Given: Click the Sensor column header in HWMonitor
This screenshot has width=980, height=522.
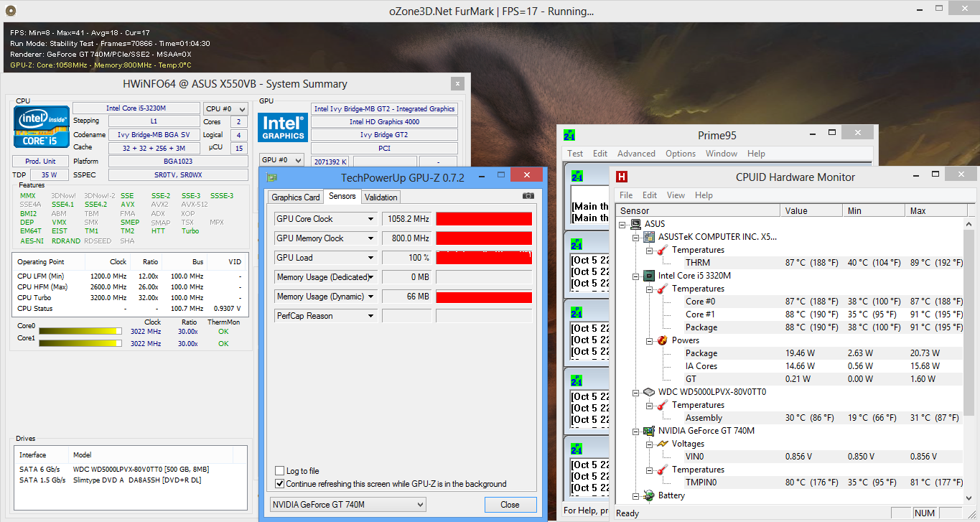Looking at the screenshot, I should coord(698,211).
